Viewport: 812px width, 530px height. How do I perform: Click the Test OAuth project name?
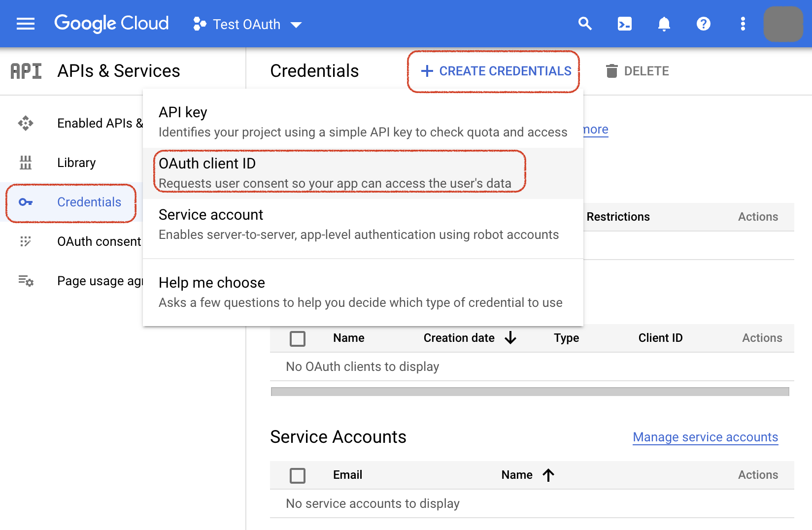pos(246,24)
